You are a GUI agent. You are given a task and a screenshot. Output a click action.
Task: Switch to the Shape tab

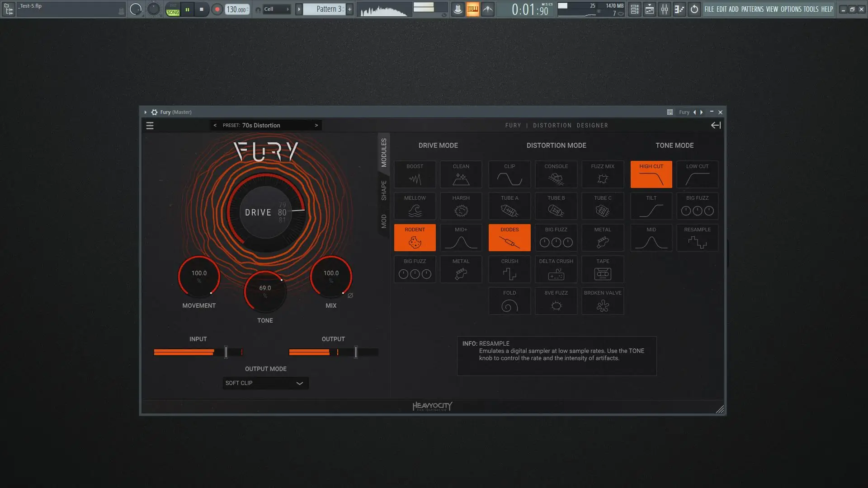point(384,190)
